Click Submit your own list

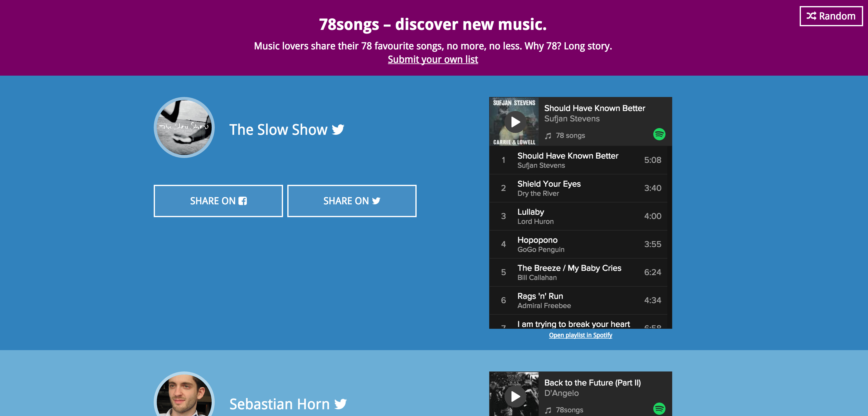tap(433, 59)
